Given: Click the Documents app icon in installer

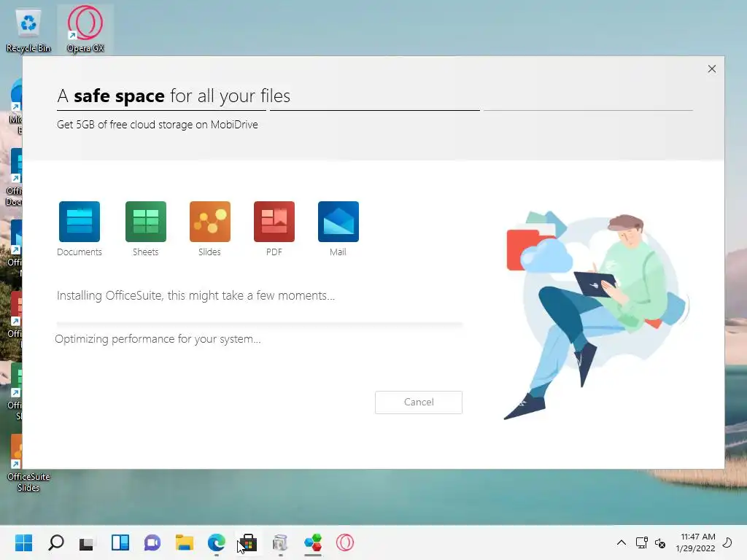Looking at the screenshot, I should 79,222.
